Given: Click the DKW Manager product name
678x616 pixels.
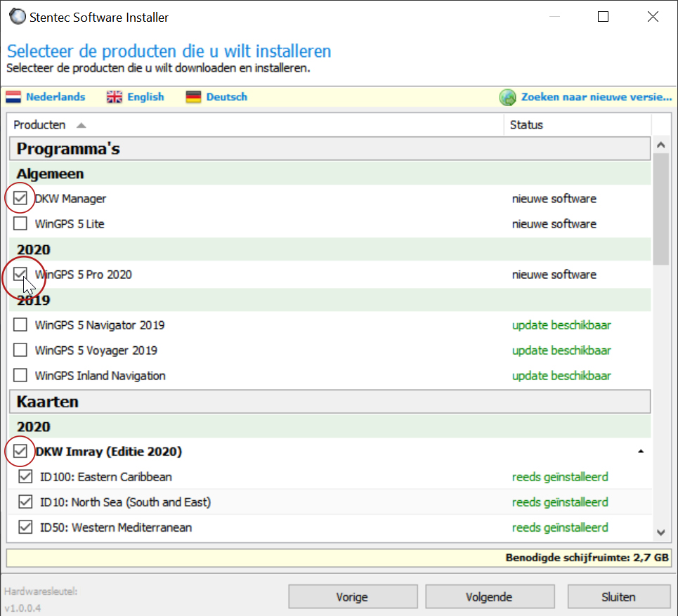Looking at the screenshot, I should [x=70, y=199].
